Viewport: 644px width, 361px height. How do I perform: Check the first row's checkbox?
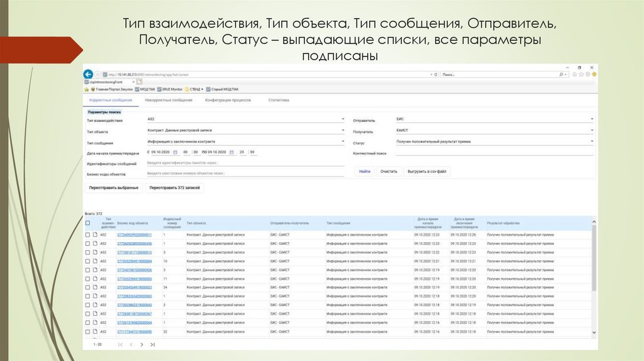tap(87, 235)
